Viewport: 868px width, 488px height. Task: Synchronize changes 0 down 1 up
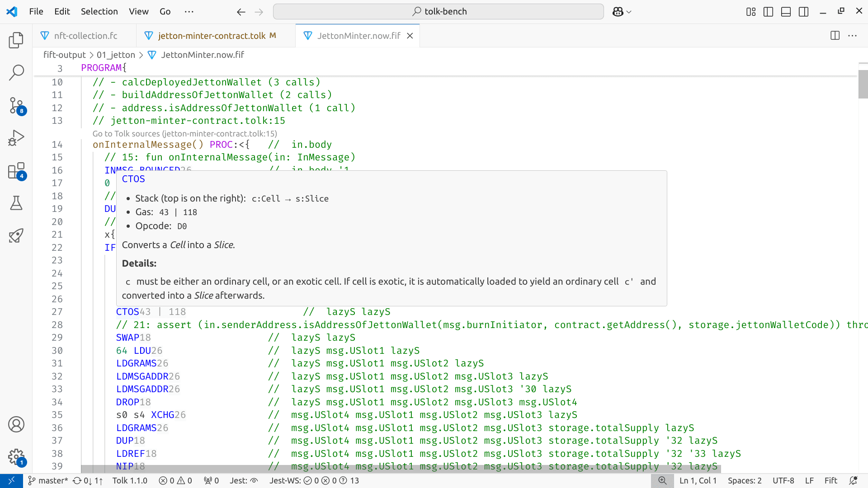(x=88, y=481)
